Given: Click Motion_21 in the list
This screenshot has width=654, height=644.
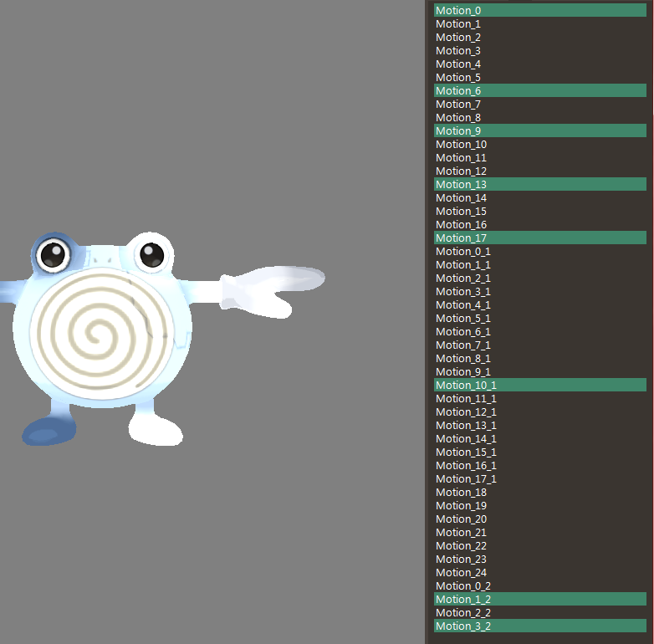Looking at the screenshot, I should (x=539, y=531).
